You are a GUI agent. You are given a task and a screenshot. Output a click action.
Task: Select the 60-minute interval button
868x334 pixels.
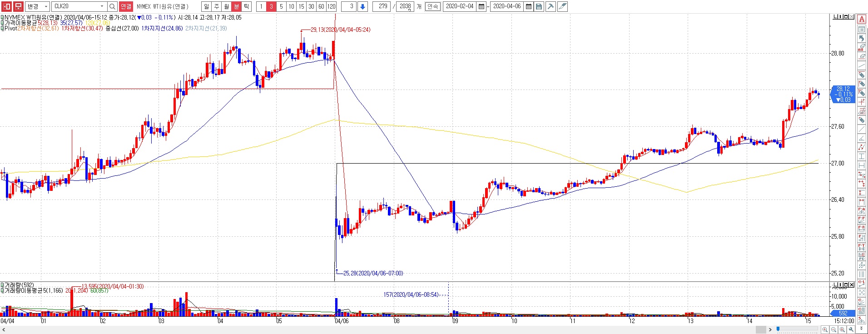[x=321, y=6]
